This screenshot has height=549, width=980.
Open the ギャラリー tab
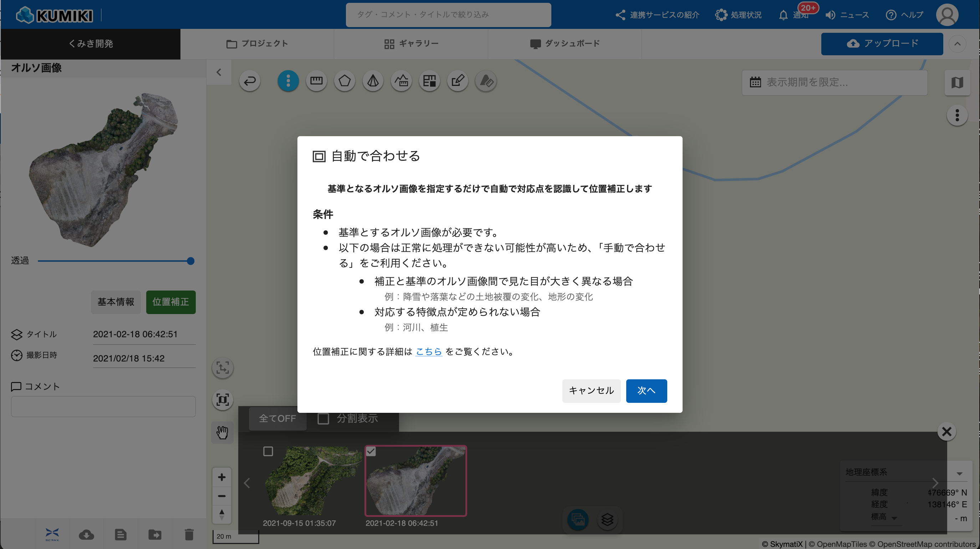[x=411, y=44]
